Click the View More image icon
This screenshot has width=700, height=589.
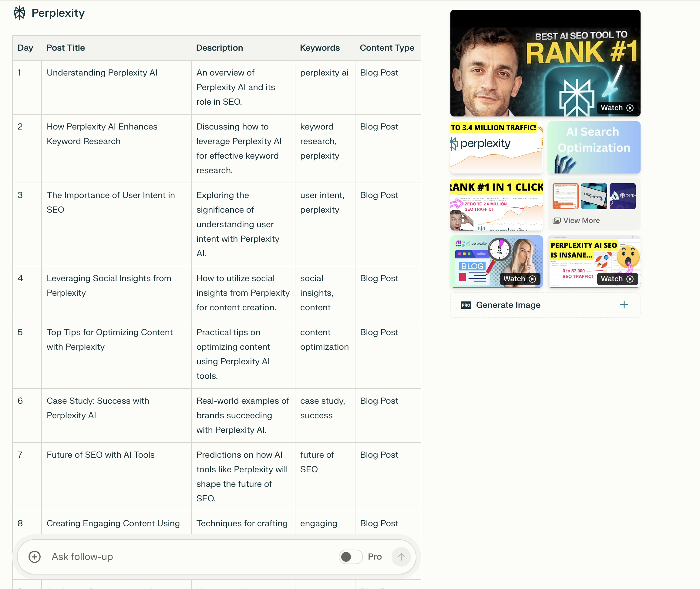[557, 220]
